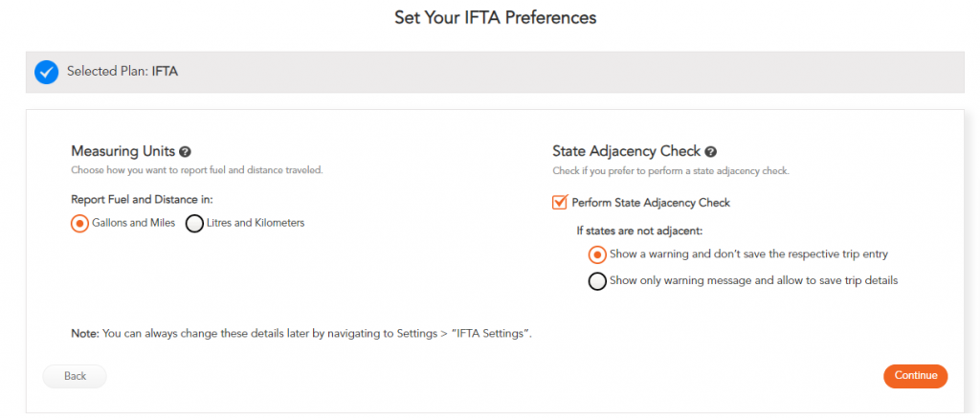Expand the Selected Plan: IFTA bar
The height and width of the screenshot is (419, 980).
click(495, 73)
